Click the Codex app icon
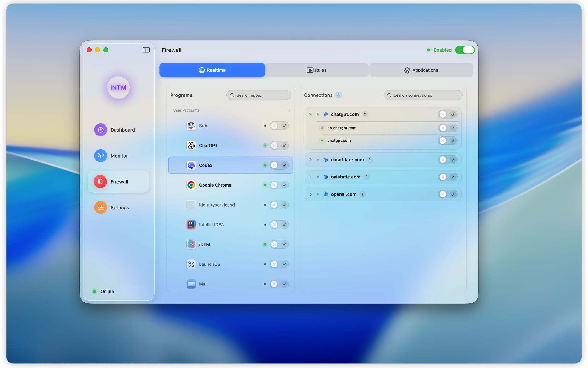The height and width of the screenshot is (368, 588). (191, 165)
